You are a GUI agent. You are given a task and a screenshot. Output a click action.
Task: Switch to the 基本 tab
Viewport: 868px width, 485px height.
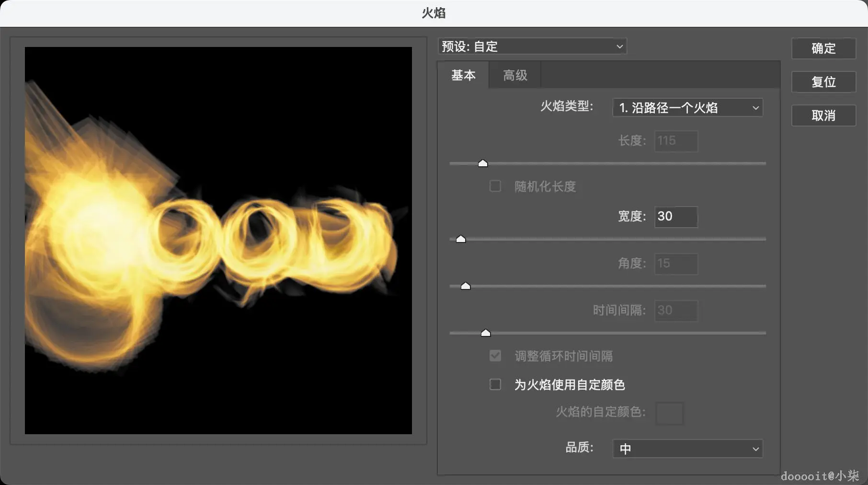pos(463,75)
